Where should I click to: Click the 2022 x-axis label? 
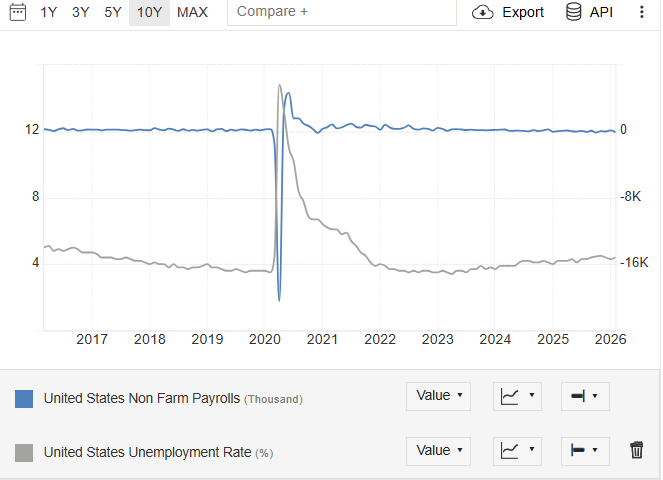pyautogui.click(x=380, y=339)
